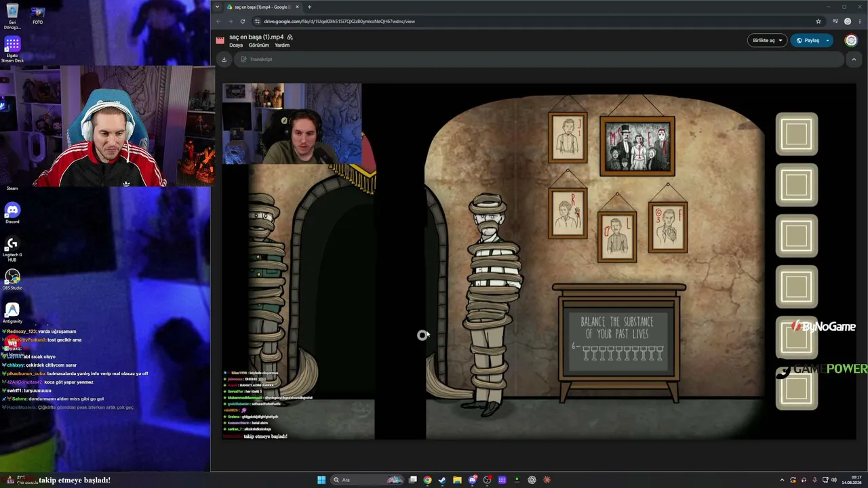The image size is (868, 488).
Task: Open the Birlikte aç dropdown
Action: pos(767,40)
